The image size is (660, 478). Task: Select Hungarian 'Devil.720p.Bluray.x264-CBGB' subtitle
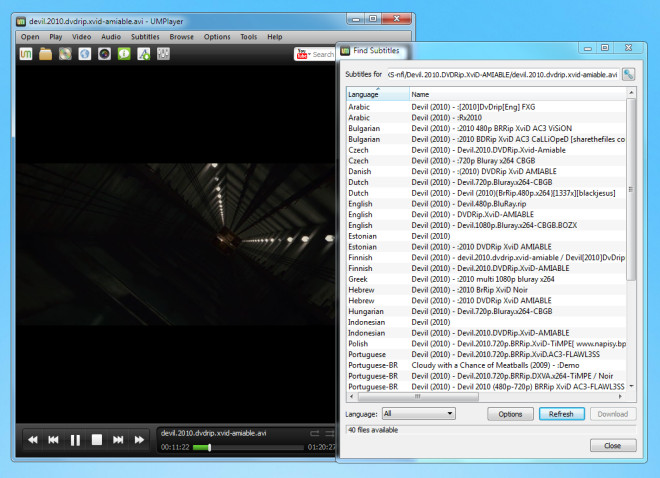[x=486, y=311]
